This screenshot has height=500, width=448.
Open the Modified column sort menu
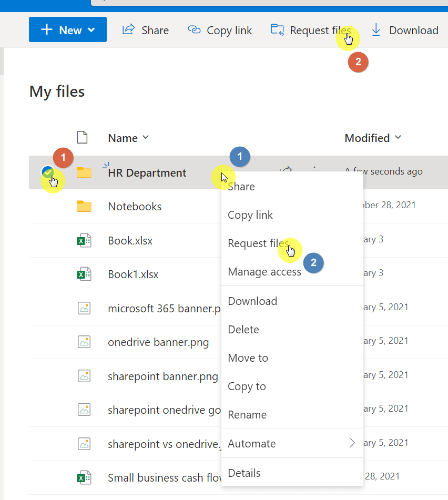[x=373, y=138]
